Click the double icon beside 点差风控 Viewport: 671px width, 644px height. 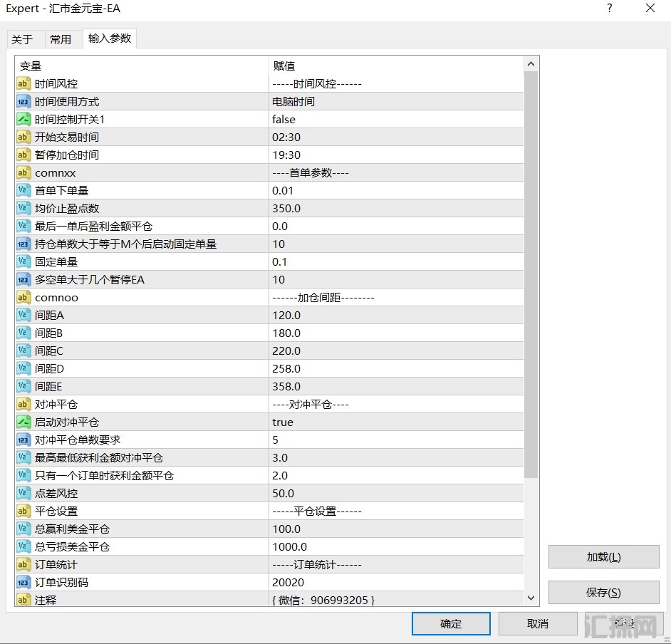(x=23, y=494)
